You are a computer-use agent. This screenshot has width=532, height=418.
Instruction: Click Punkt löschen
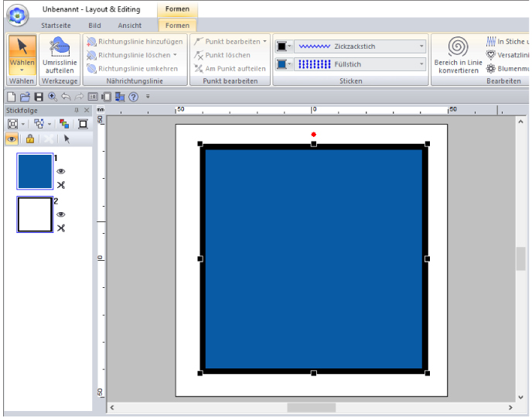[222, 55]
